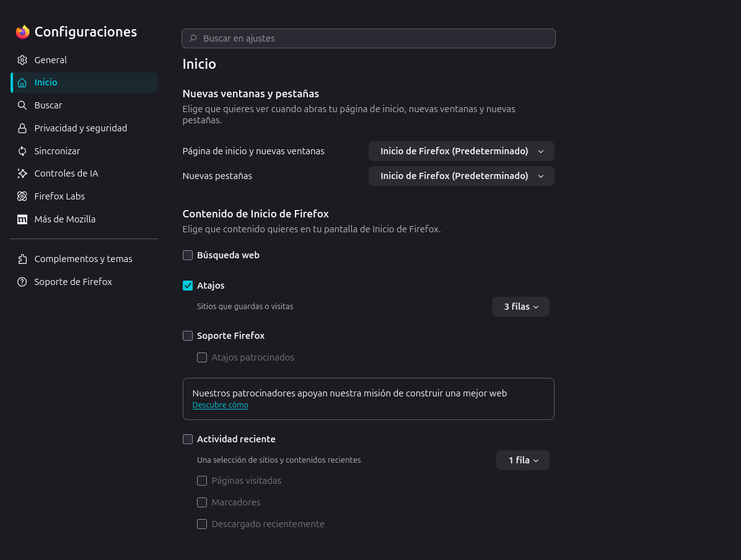Click the Complementos y temas puzzle icon

coord(22,259)
